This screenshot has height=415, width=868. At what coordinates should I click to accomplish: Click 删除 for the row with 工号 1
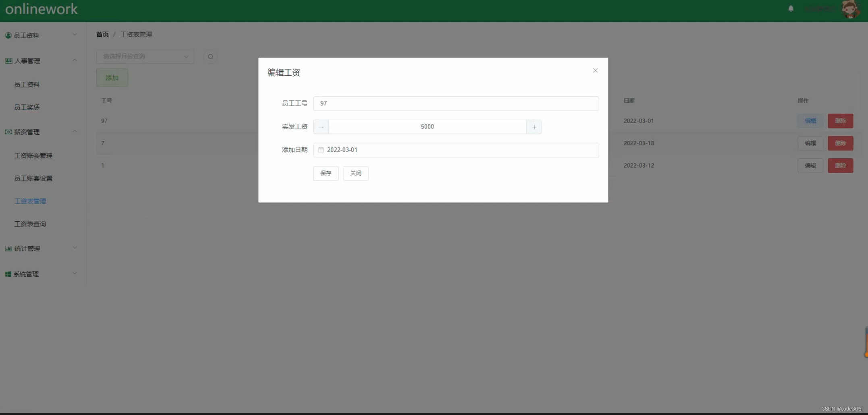tap(841, 166)
